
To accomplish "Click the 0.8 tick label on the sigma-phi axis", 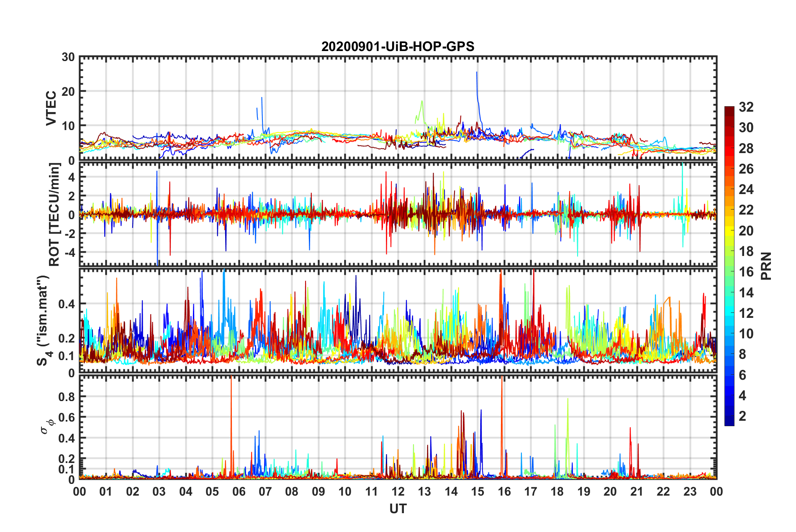I will (x=66, y=396).
